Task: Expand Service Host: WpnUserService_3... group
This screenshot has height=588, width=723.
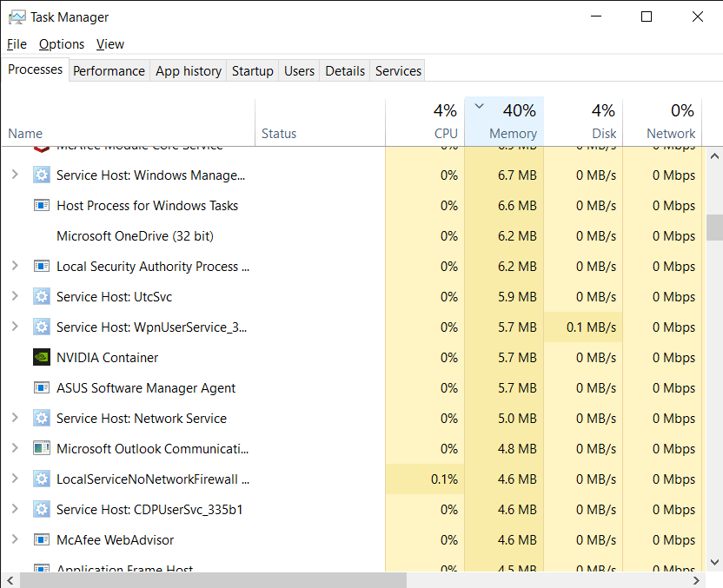Action: pyautogui.click(x=15, y=327)
